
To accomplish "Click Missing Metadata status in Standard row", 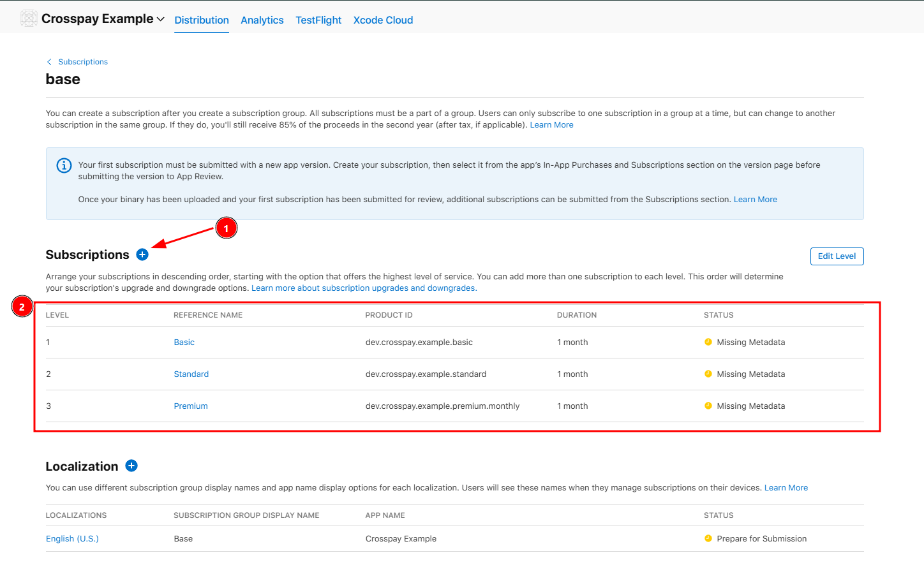I will [751, 374].
